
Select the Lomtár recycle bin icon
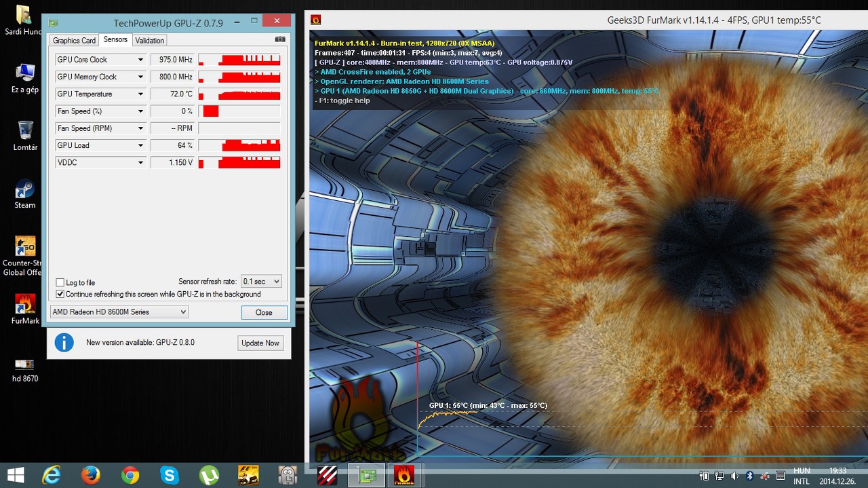(24, 135)
